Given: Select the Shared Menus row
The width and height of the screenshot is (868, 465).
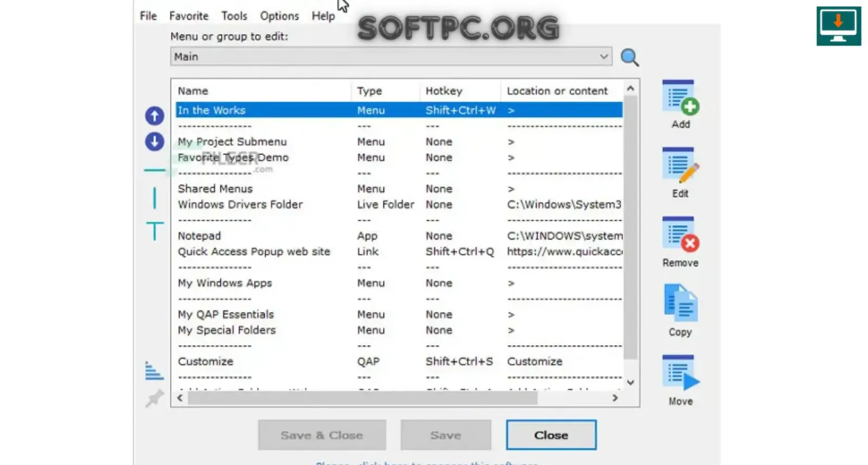Looking at the screenshot, I should click(x=399, y=189).
